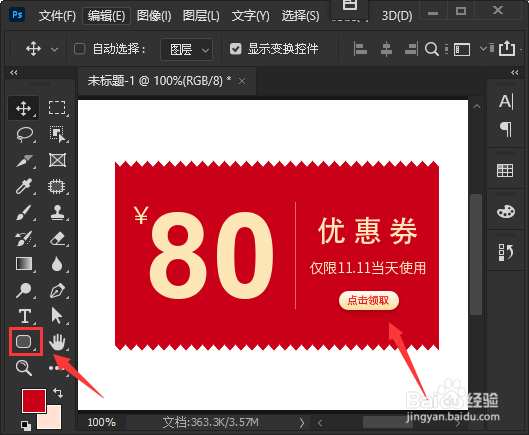Image resolution: width=529 pixels, height=435 pixels.
Task: Select the Blur tool
Action: coord(57,264)
